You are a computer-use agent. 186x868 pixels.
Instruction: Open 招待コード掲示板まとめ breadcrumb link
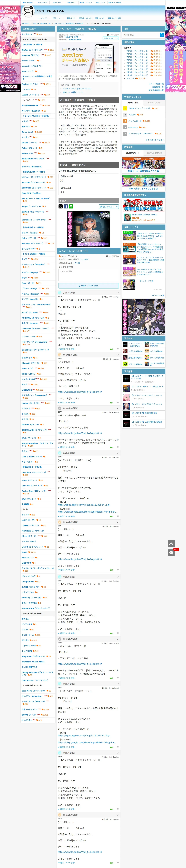42,24
